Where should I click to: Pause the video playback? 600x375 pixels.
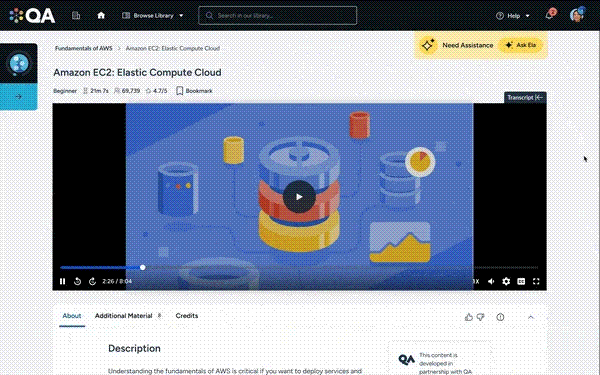pos(62,281)
